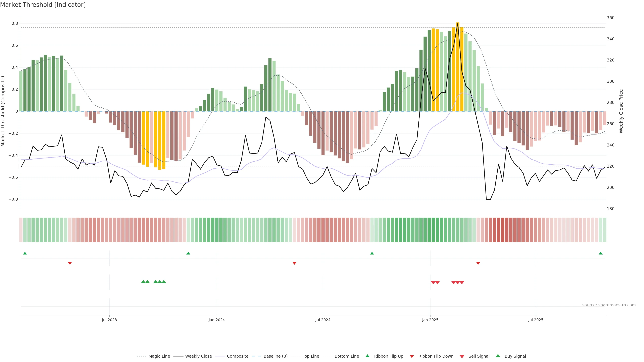644x362 pixels.
Task: Select the leftmost green ribbon flip up triangle
Action: 25,253
